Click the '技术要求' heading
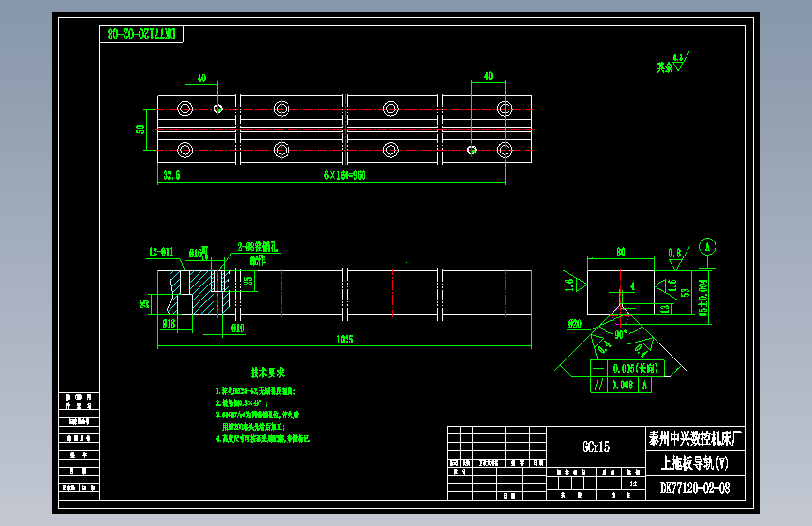Screen dimensions: 812x526 tap(268, 373)
